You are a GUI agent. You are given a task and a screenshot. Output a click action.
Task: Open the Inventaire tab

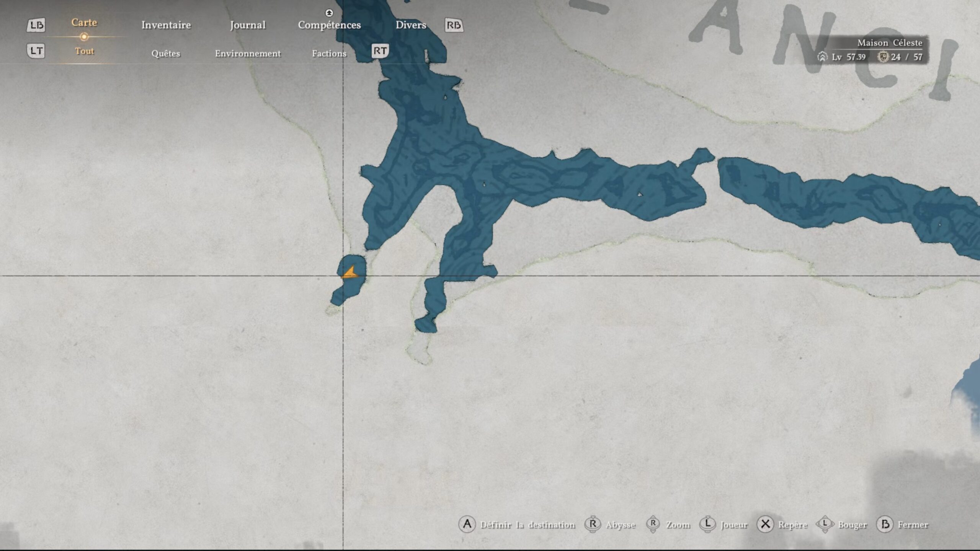pyautogui.click(x=166, y=25)
